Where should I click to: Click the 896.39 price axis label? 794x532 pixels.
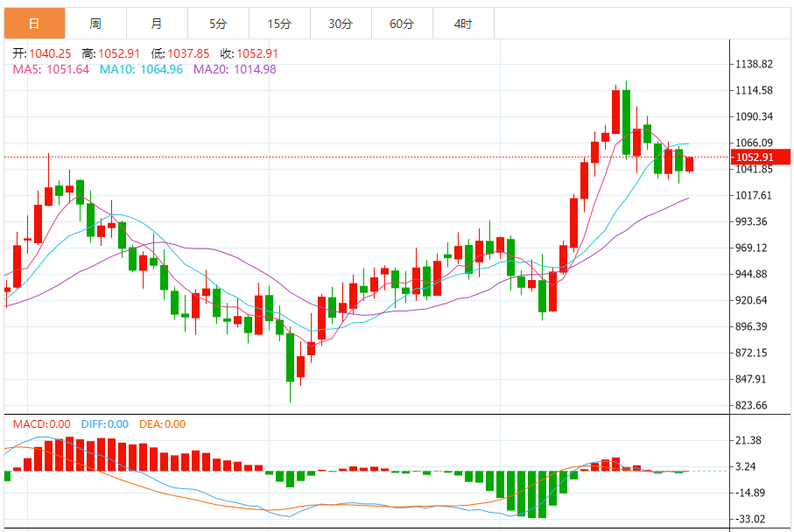pyautogui.click(x=751, y=326)
